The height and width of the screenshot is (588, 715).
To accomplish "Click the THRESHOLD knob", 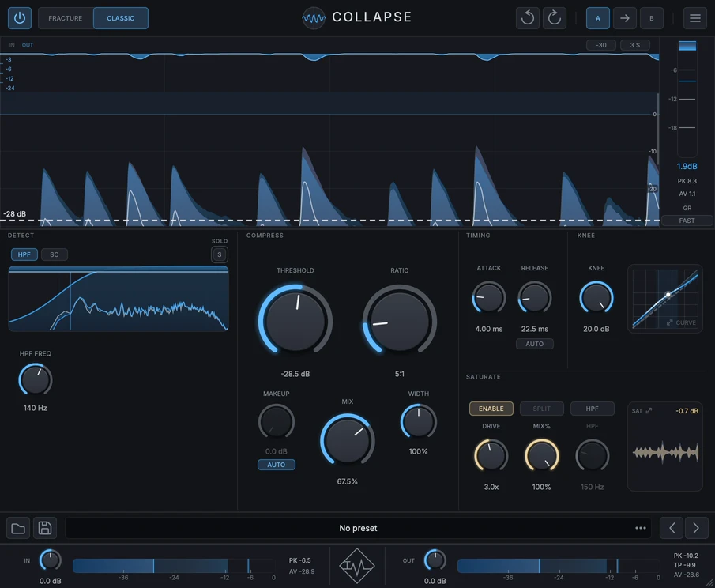I will coord(295,320).
